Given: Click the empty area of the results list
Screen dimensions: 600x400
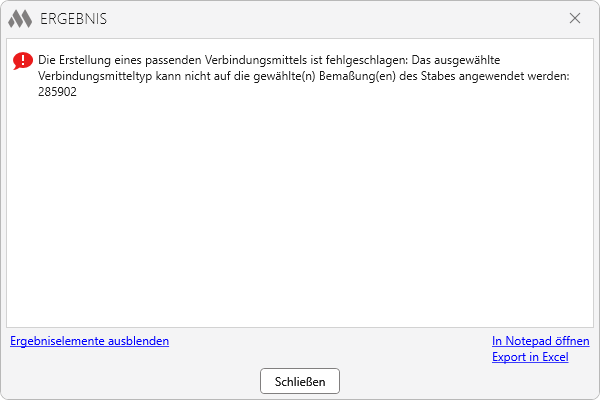Looking at the screenshot, I should [x=300, y=220].
